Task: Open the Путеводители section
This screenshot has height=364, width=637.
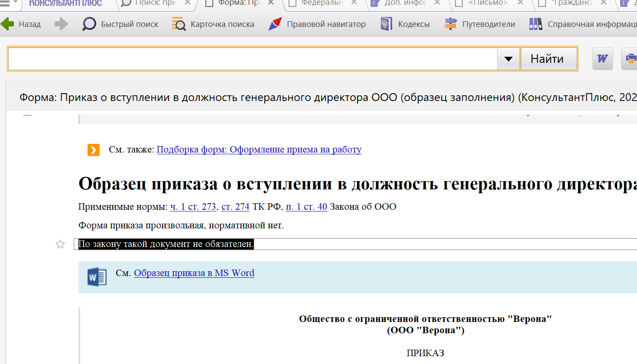Action: click(480, 24)
